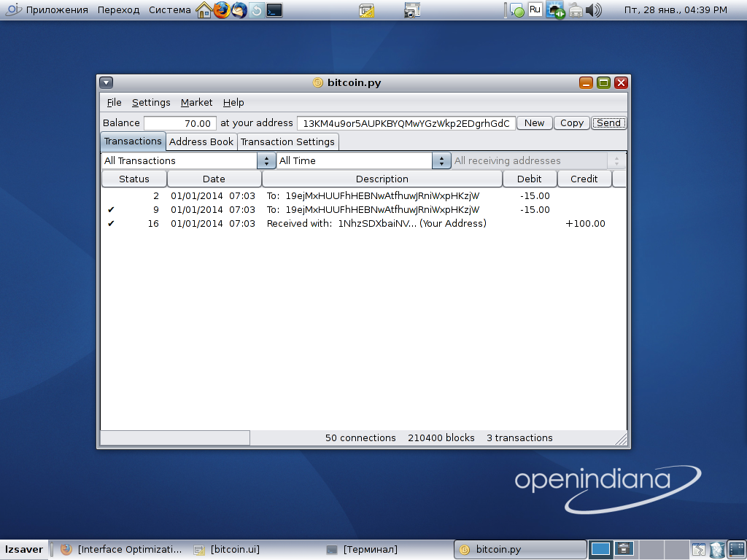747x560 pixels.
Task: Open the terminal launcher in top panel
Action: [x=274, y=10]
